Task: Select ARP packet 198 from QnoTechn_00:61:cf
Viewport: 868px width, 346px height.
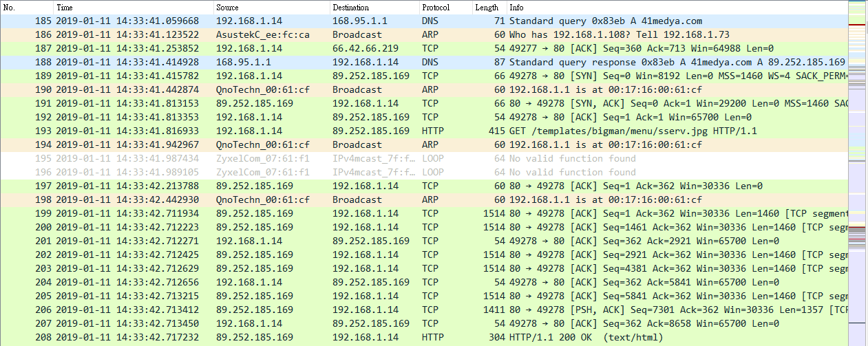Action: point(424,200)
